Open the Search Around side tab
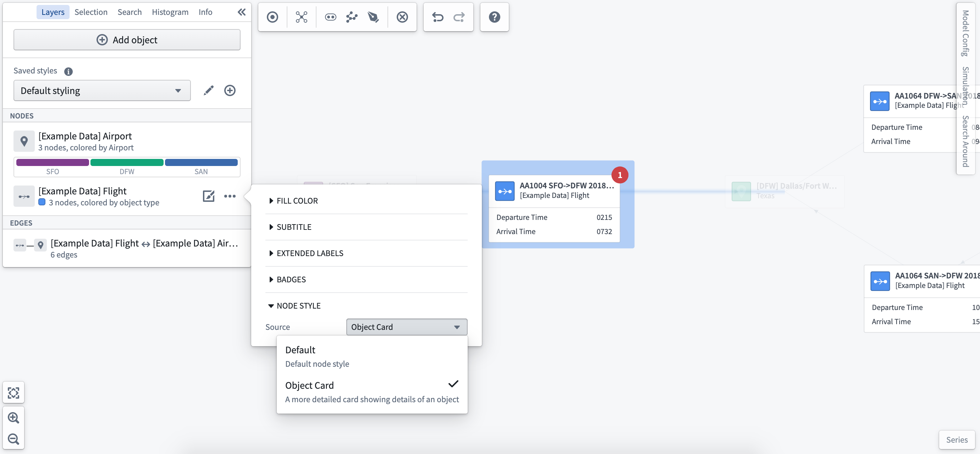The image size is (980, 454). coord(965,142)
